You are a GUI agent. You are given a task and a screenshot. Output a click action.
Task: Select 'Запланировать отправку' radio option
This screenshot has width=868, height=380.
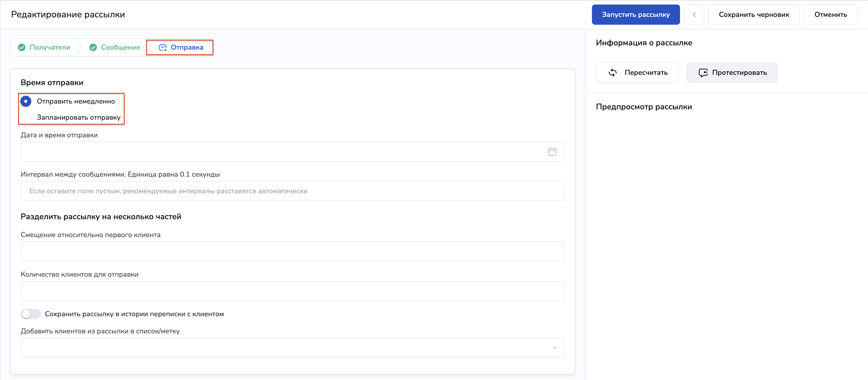26,117
